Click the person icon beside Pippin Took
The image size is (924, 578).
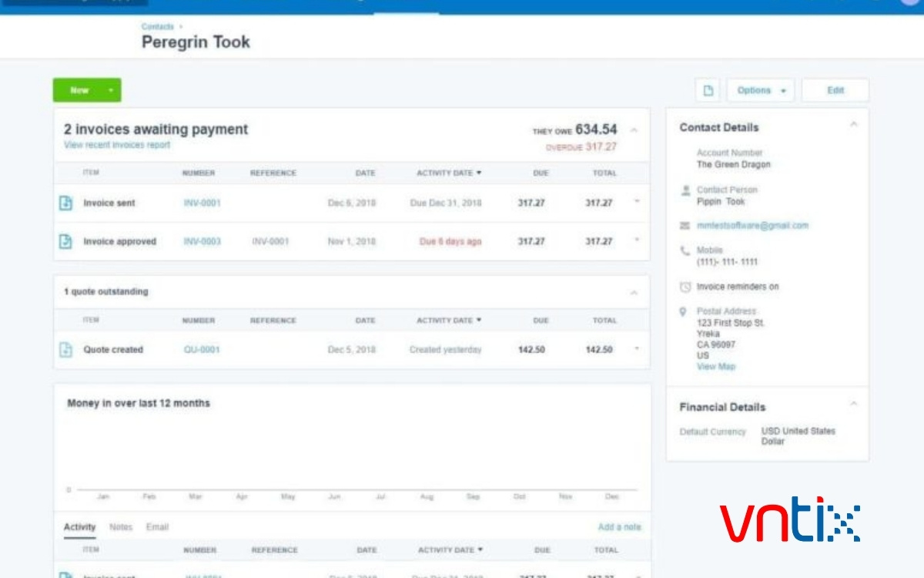pos(684,190)
